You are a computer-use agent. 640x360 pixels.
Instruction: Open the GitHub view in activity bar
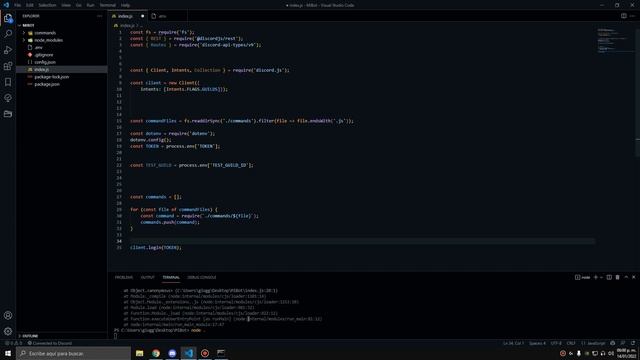pyautogui.click(x=8, y=98)
